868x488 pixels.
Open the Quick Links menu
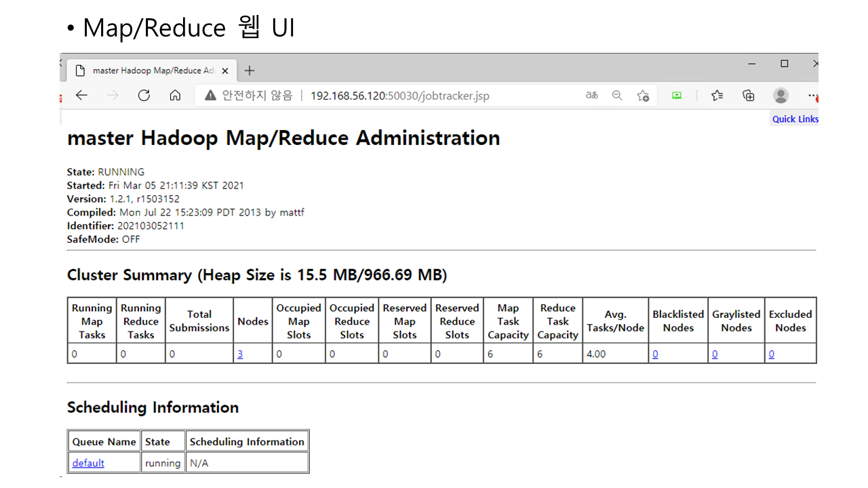pos(795,119)
